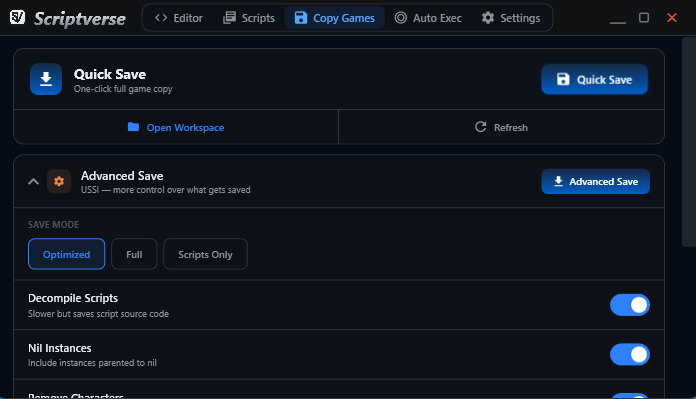The height and width of the screenshot is (399, 696).
Task: Click the Scriptverse logo icon
Action: (17, 17)
